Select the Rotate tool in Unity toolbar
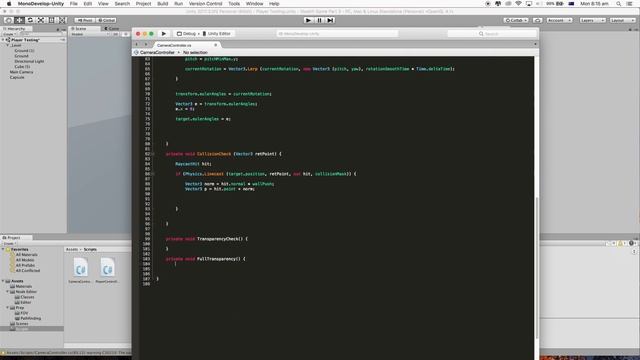 30,20
